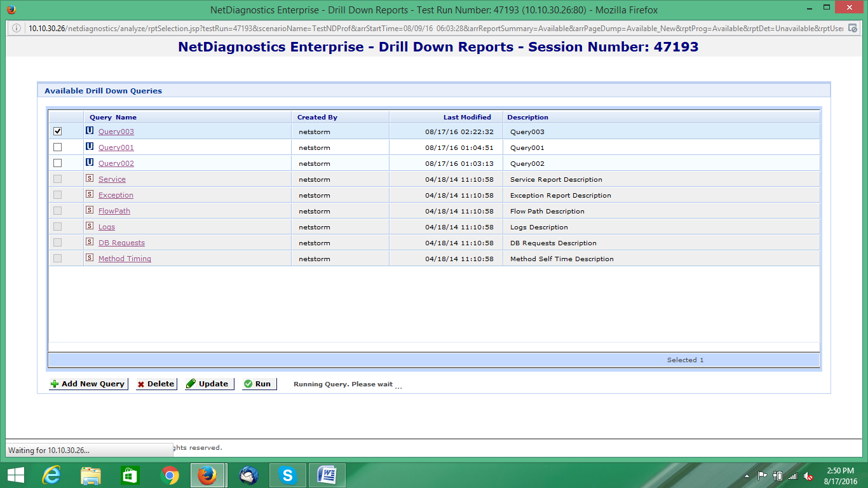
Task: Open the Service query link
Action: [112, 179]
